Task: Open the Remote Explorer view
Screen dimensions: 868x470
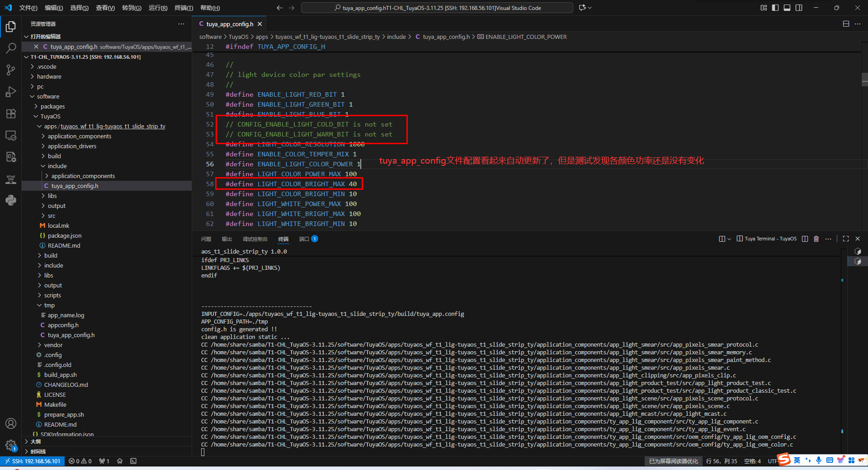Action: click(11, 135)
